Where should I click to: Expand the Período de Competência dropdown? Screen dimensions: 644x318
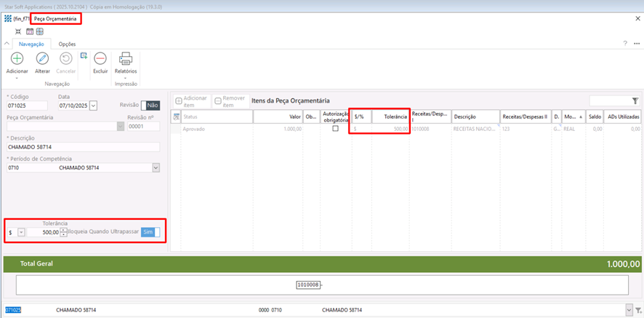click(156, 167)
